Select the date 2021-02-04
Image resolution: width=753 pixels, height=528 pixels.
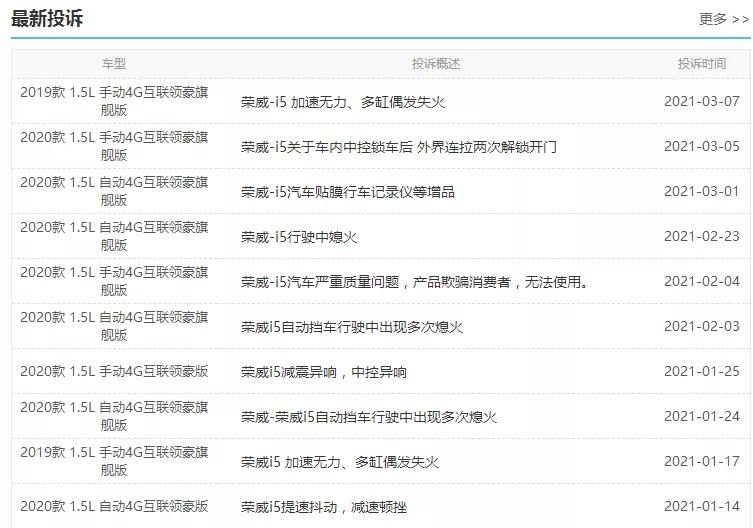[x=702, y=282]
